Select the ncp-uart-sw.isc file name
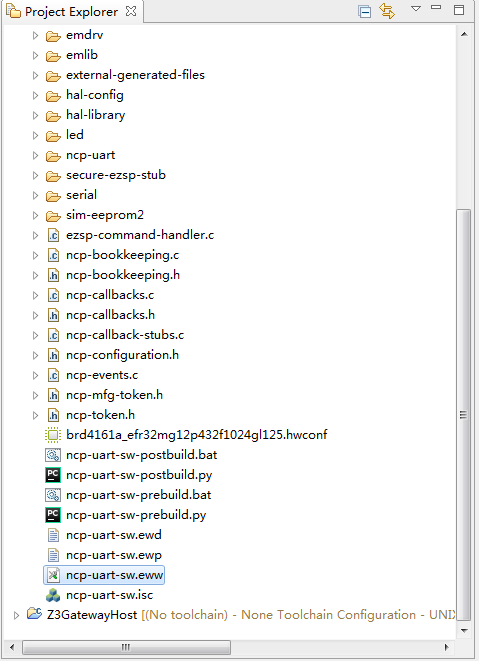Viewport: 479px width, 661px height. 110,595
